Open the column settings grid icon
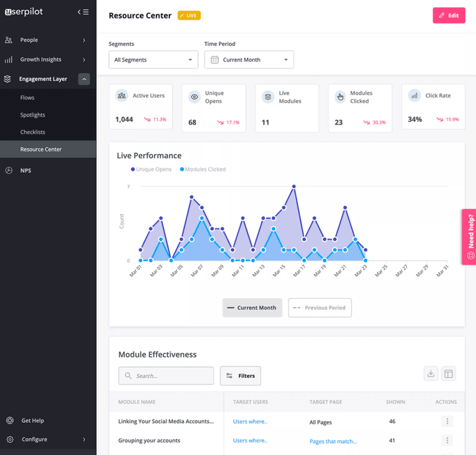The width and height of the screenshot is (476, 455). point(449,374)
